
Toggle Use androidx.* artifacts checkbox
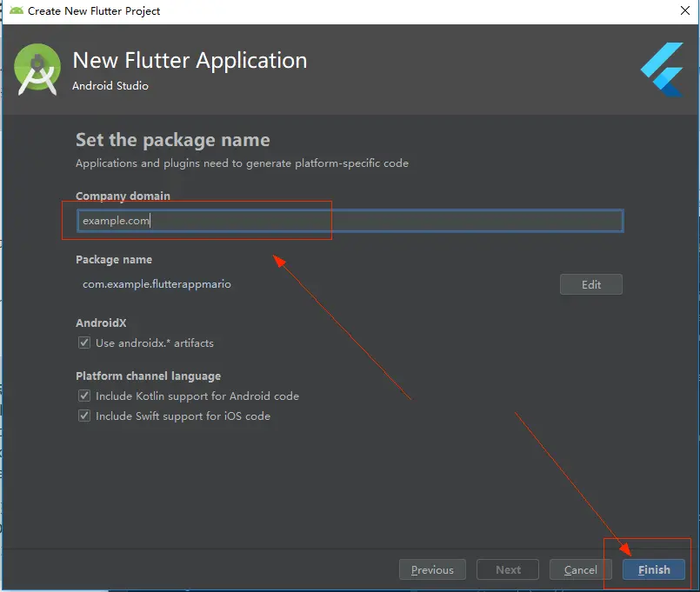click(x=84, y=343)
